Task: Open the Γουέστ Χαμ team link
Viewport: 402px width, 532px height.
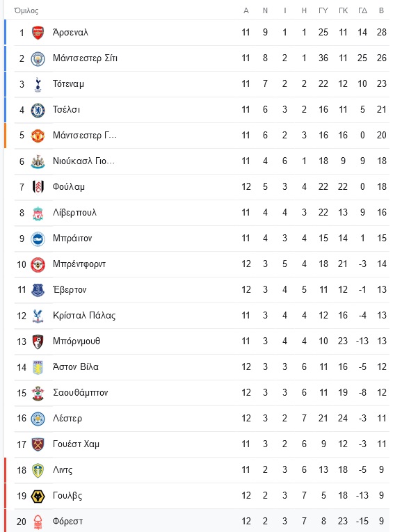Action: (x=76, y=444)
